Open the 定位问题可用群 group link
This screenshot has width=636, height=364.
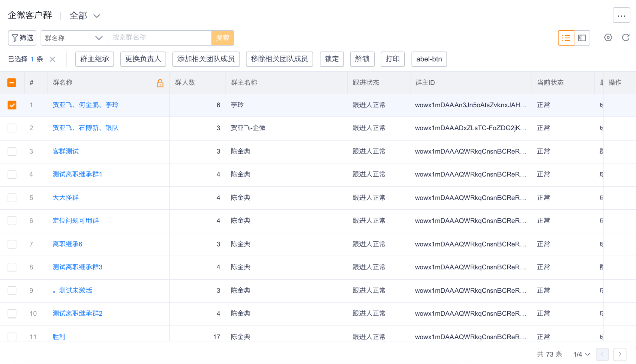(x=76, y=221)
